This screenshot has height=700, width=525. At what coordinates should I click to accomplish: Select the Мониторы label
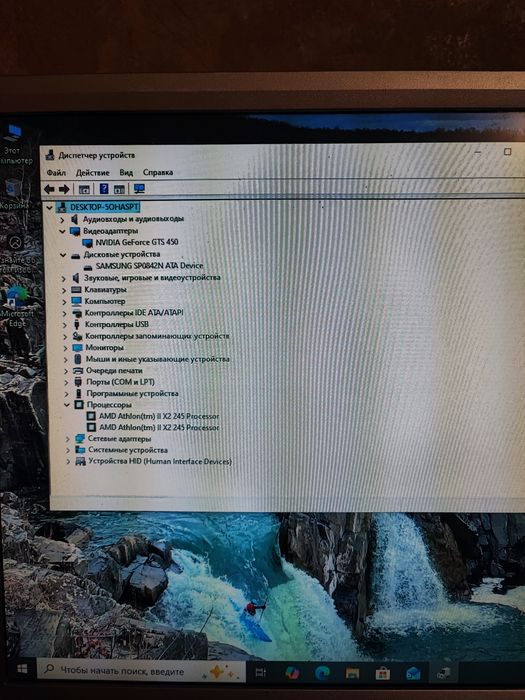tap(104, 347)
